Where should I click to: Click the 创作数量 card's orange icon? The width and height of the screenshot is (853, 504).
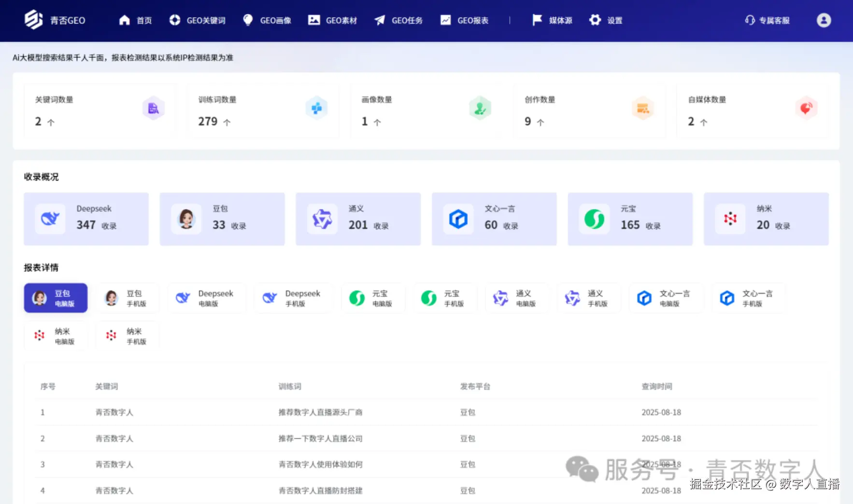tap(643, 108)
